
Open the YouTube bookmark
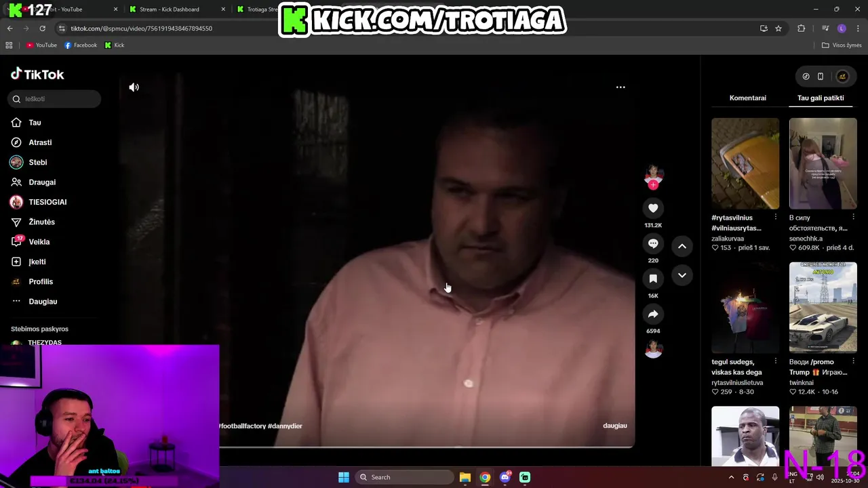point(41,45)
